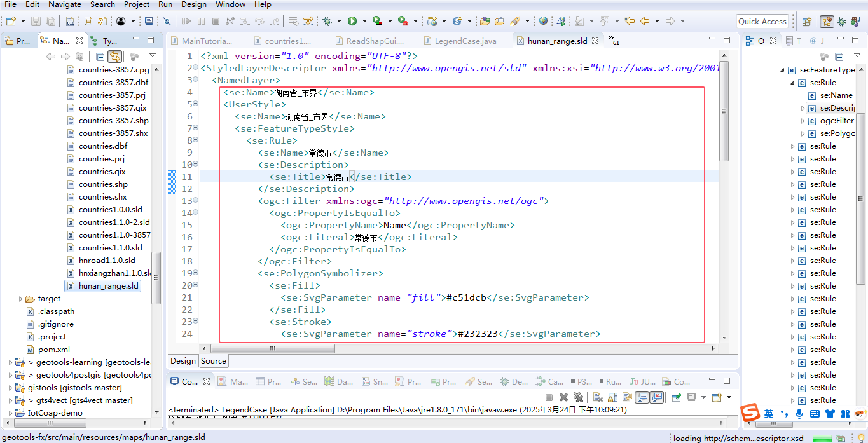Click the Remove All Terminated Launches icon
The width and height of the screenshot is (868, 443).
pos(578,397)
